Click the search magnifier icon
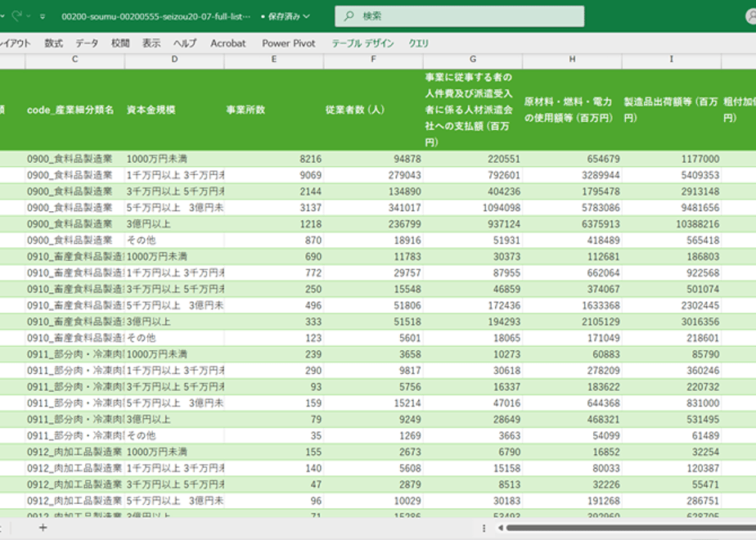This screenshot has width=756, height=540. (x=349, y=16)
